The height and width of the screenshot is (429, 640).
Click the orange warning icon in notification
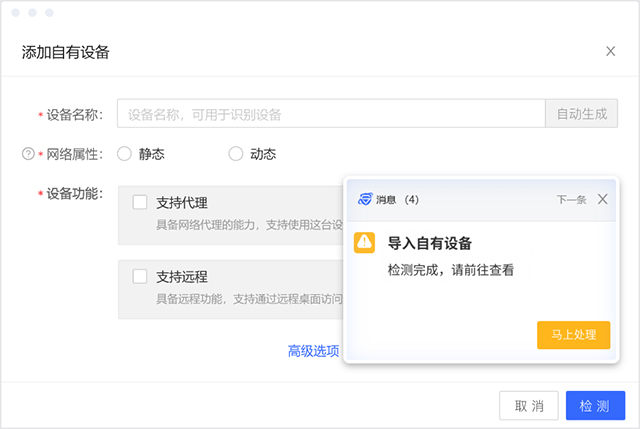pos(364,243)
